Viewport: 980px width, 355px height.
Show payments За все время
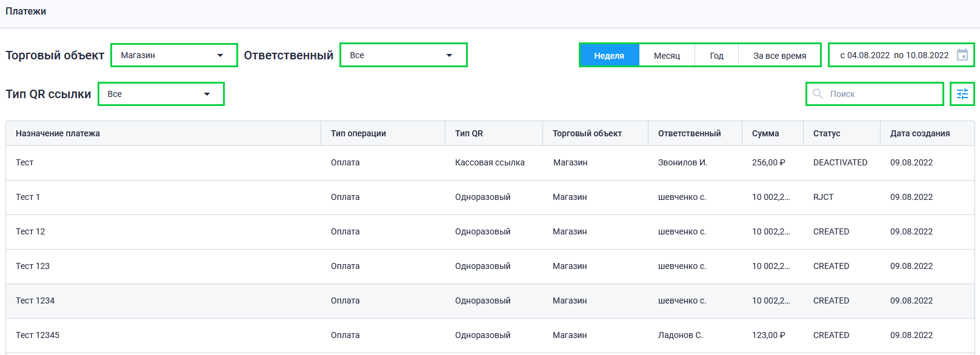[779, 56]
